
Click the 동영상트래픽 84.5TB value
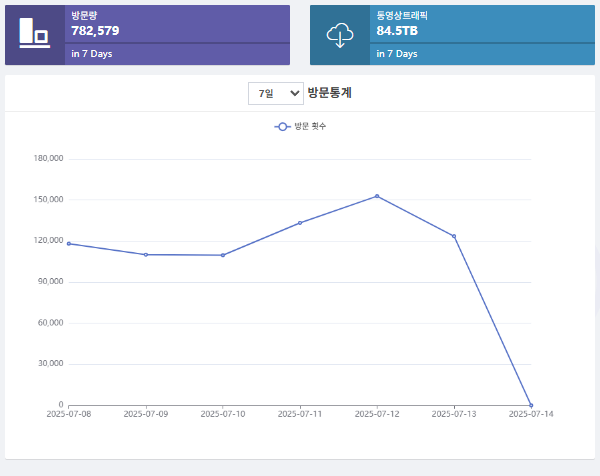pos(397,31)
